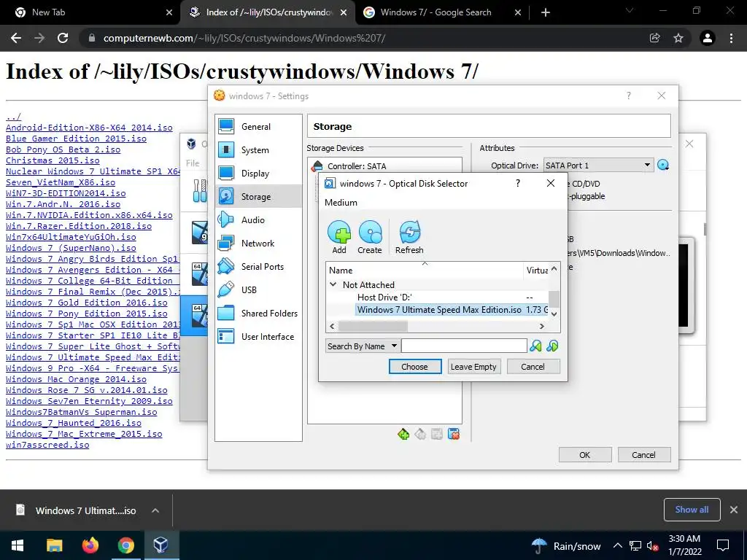The image size is (747, 560).
Task: Click Show all downloads button
Action: point(692,510)
